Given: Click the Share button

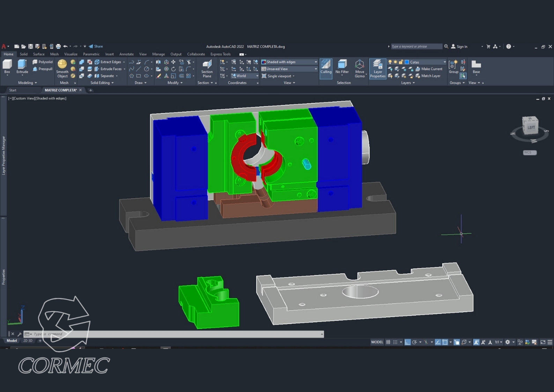Looking at the screenshot, I should click(x=96, y=46).
